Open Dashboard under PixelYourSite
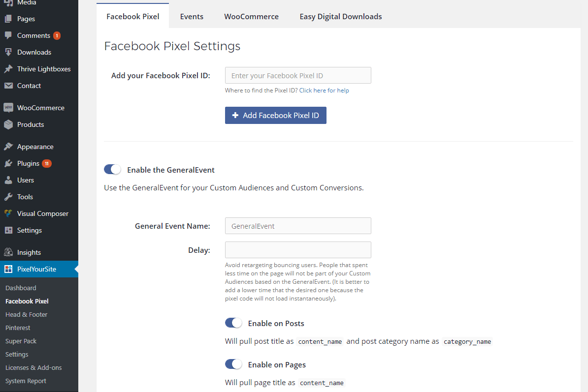The width and height of the screenshot is (588, 392). point(21,288)
